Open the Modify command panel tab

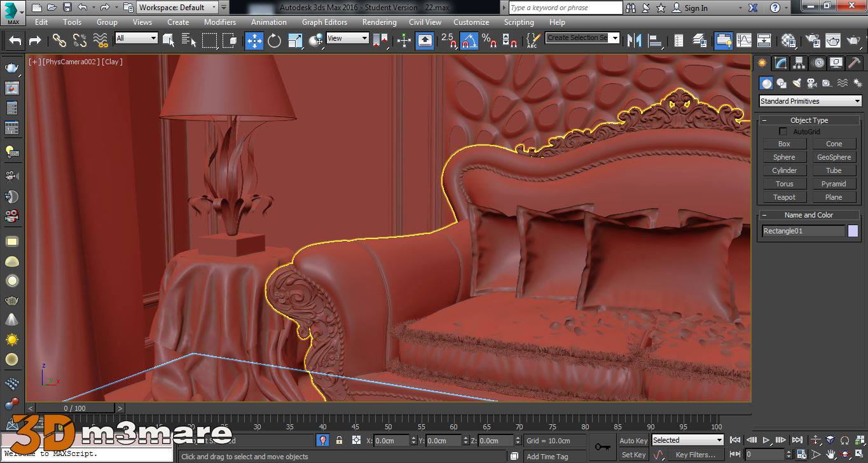point(780,63)
